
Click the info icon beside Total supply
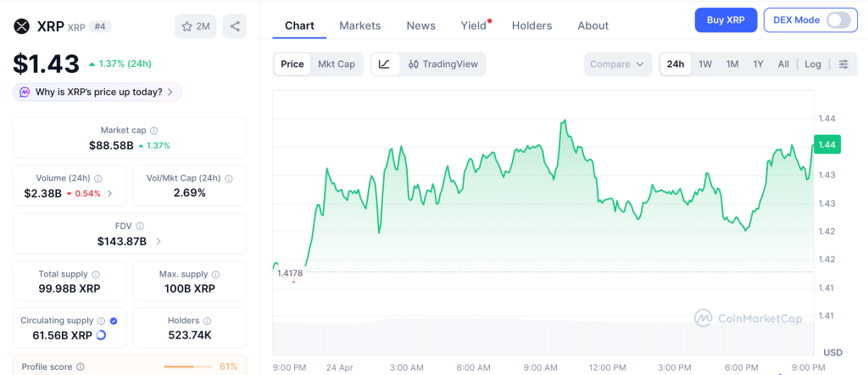(x=96, y=275)
